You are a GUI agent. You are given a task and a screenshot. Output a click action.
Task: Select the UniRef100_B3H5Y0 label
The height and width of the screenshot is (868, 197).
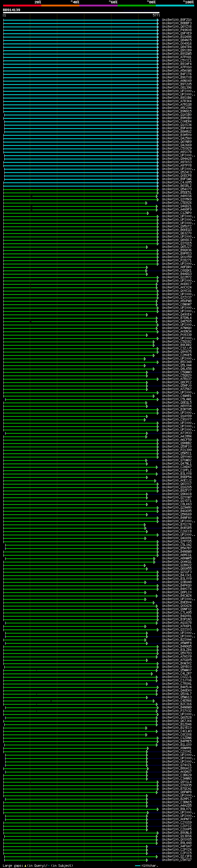(177, 135)
